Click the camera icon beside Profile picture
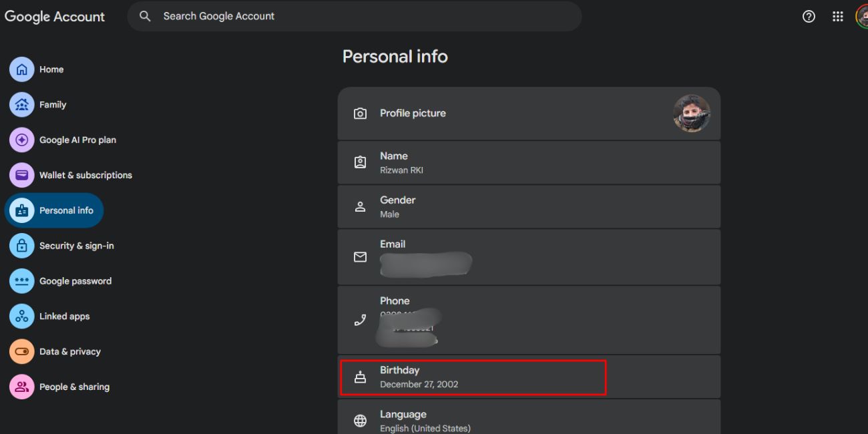Image resolution: width=868 pixels, height=434 pixels. 361,114
